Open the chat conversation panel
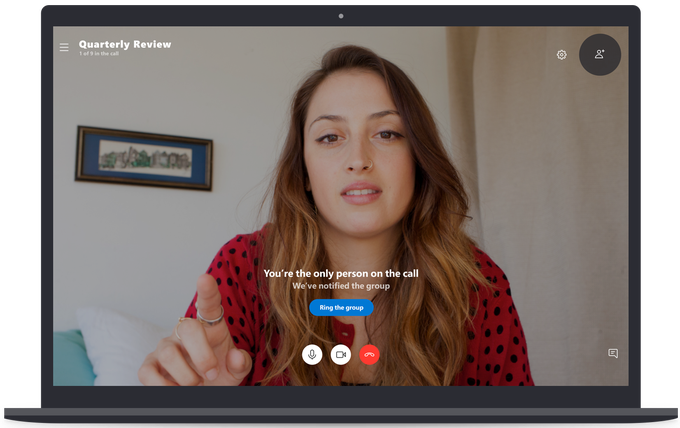Image resolution: width=680 pixels, height=428 pixels. tap(613, 353)
